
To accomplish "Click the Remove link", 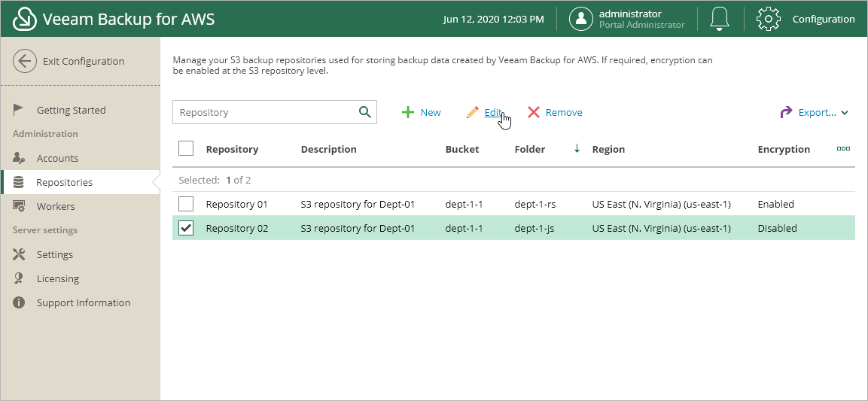I will click(564, 112).
